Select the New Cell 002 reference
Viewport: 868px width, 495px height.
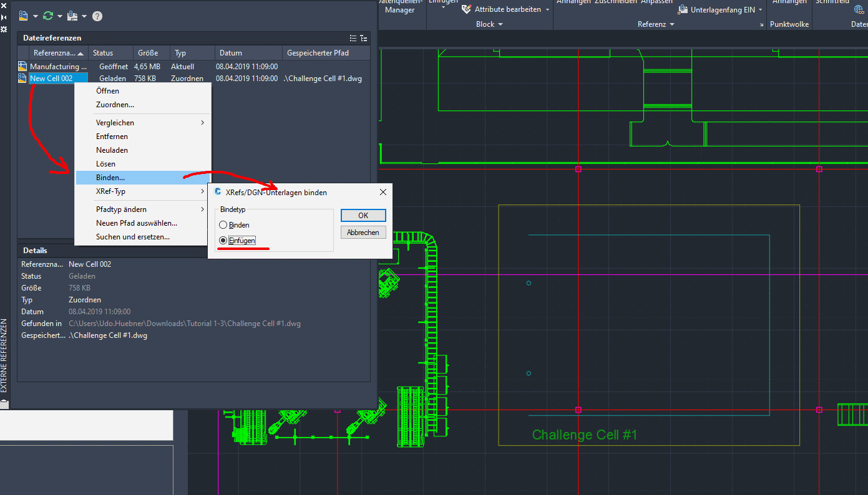(x=59, y=79)
